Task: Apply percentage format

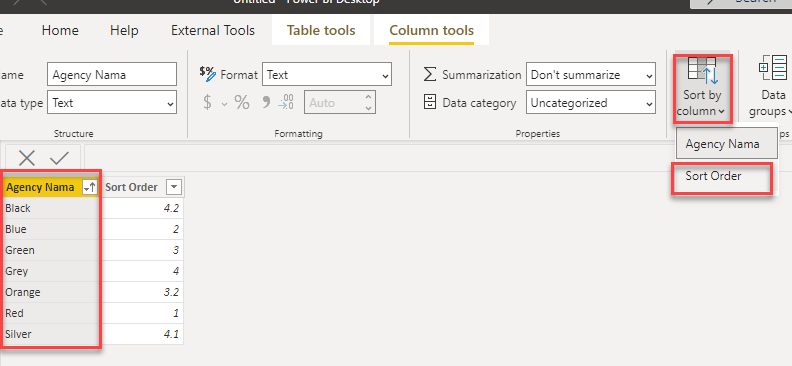Action: (242, 103)
